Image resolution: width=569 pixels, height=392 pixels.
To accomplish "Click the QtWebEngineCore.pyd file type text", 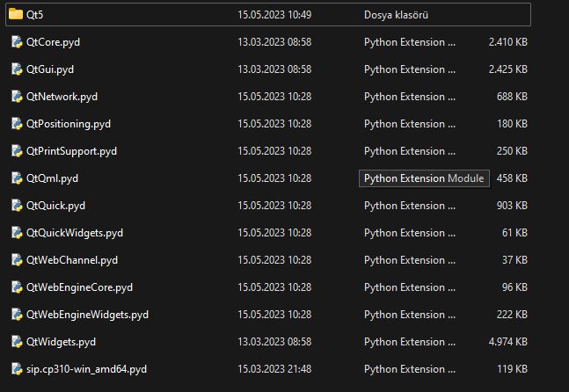I will click(410, 287).
